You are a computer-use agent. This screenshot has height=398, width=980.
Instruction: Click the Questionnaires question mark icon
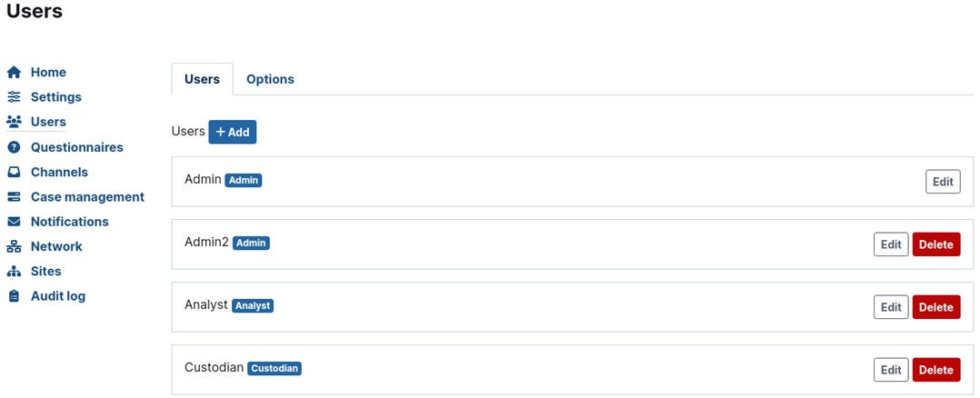point(14,147)
